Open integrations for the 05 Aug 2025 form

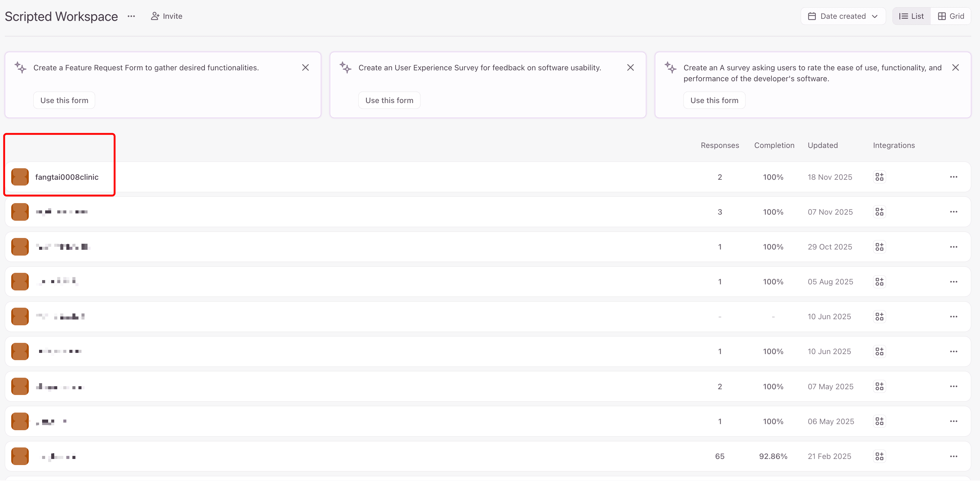pos(879,282)
